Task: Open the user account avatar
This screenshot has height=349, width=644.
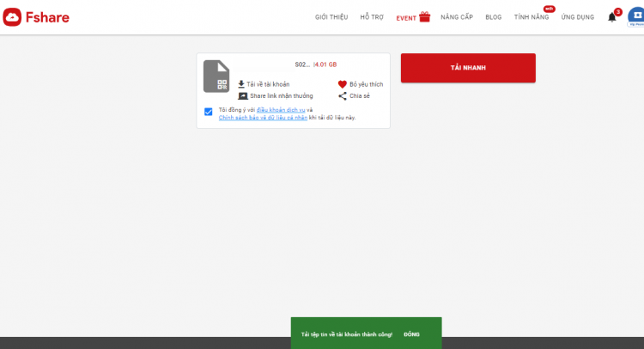Action: coord(636,17)
